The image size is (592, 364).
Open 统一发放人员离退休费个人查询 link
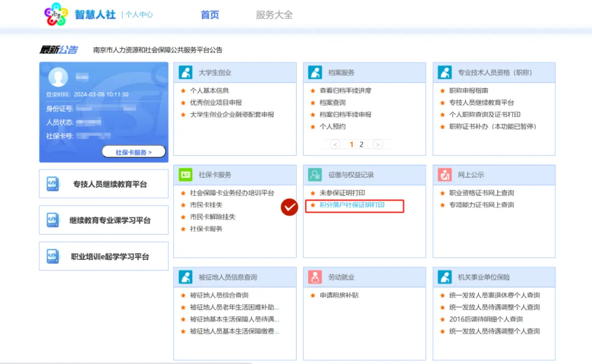pos(494,295)
